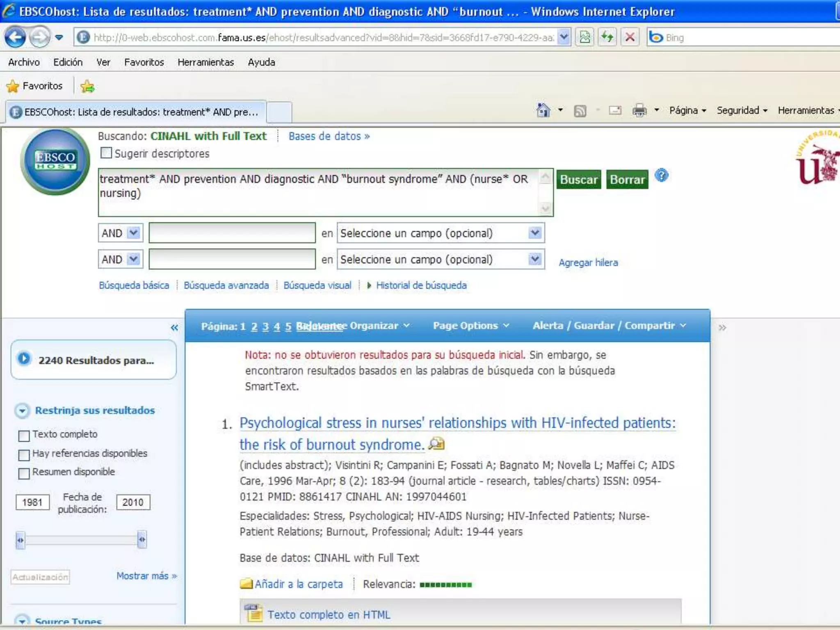The height and width of the screenshot is (630, 840).
Task: Tick the Resumen disponible checkbox
Action: coord(24,473)
